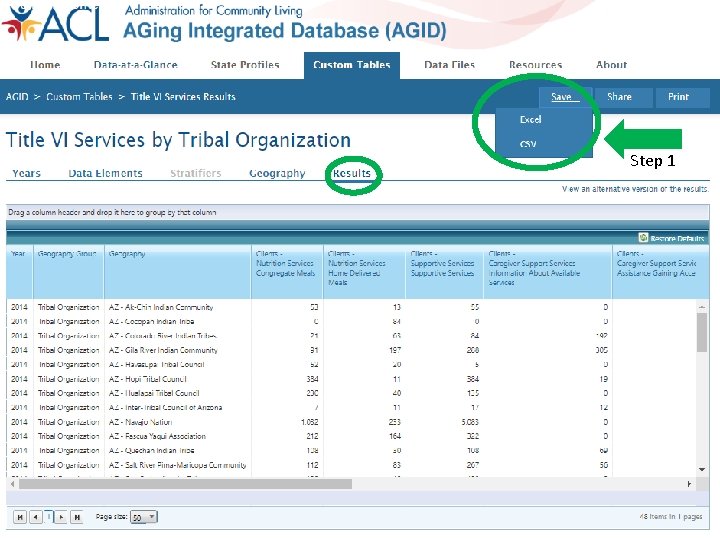Switch to the Years tab

coord(26,174)
